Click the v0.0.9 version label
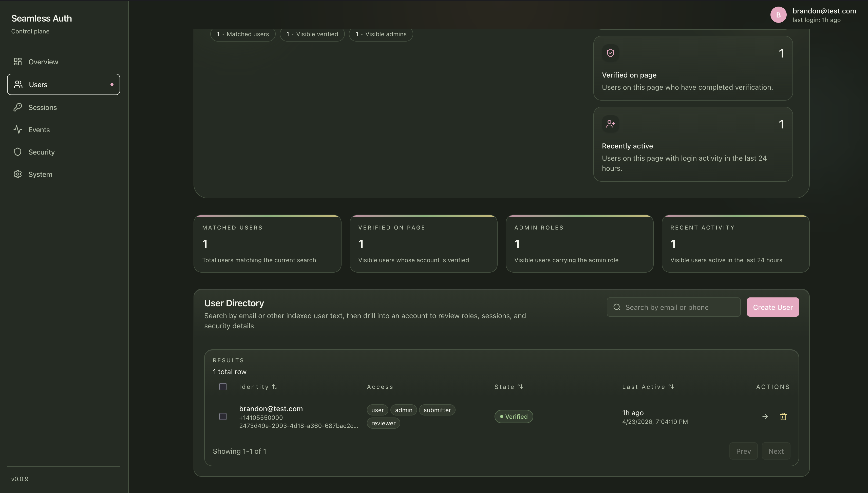Image resolution: width=868 pixels, height=493 pixels. click(x=20, y=479)
